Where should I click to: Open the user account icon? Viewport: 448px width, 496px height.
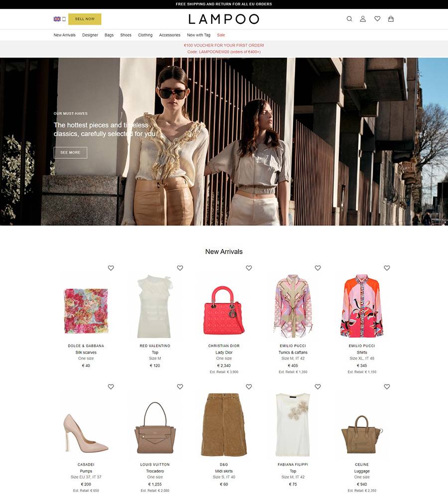coord(363,19)
